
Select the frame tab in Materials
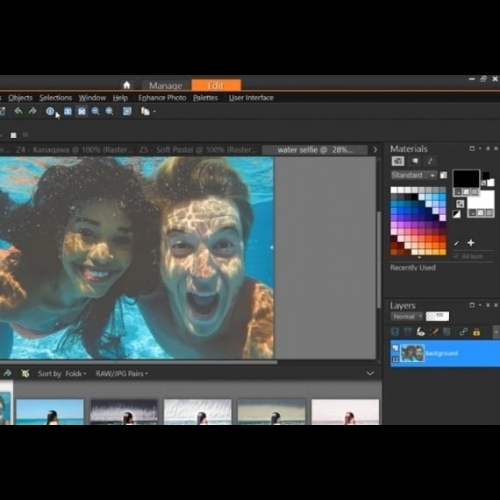click(415, 161)
